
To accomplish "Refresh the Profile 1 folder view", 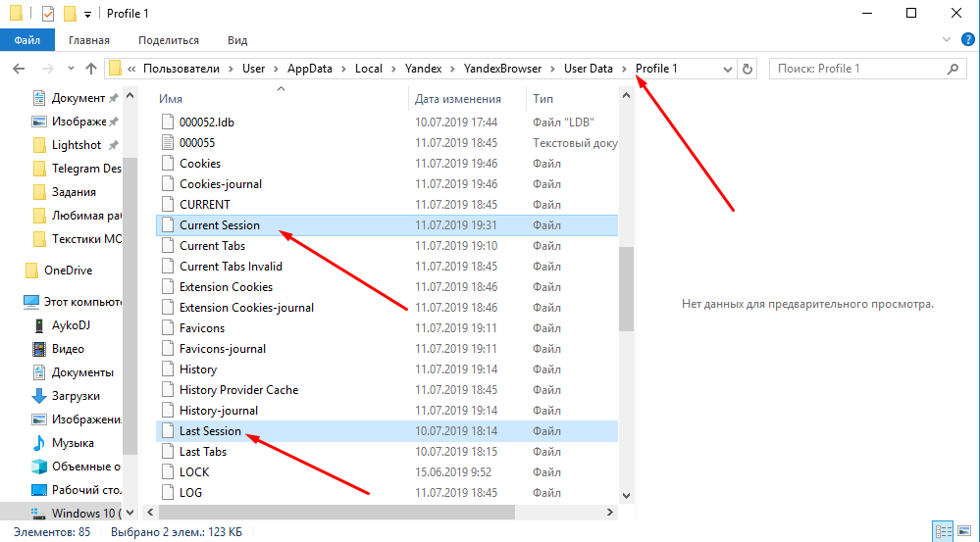I will [748, 69].
